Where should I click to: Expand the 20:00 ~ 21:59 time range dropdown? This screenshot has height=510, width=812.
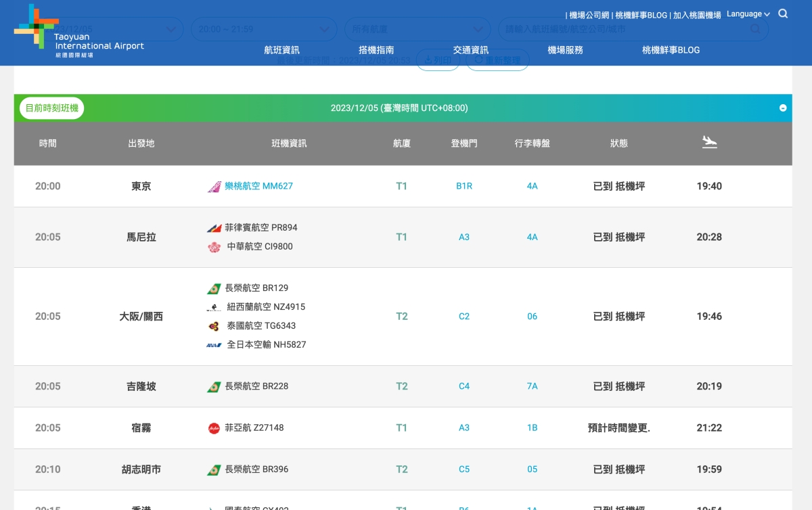pos(264,29)
